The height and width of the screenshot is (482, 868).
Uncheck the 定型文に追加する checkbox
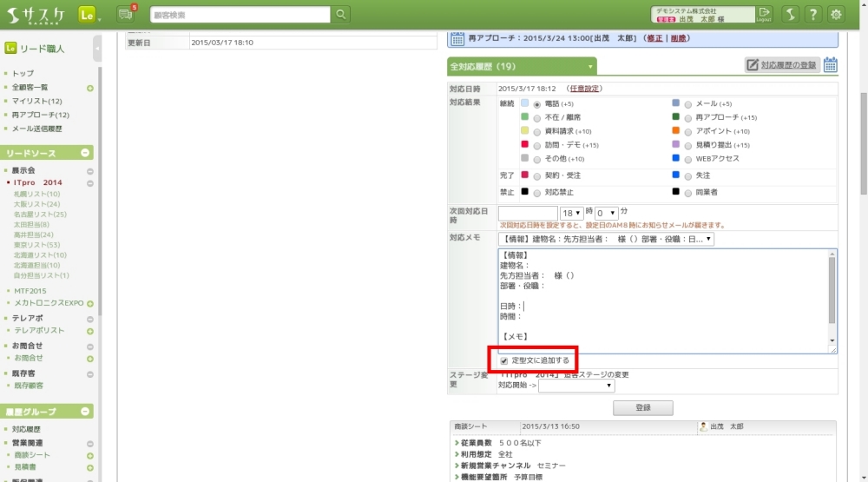coord(504,360)
